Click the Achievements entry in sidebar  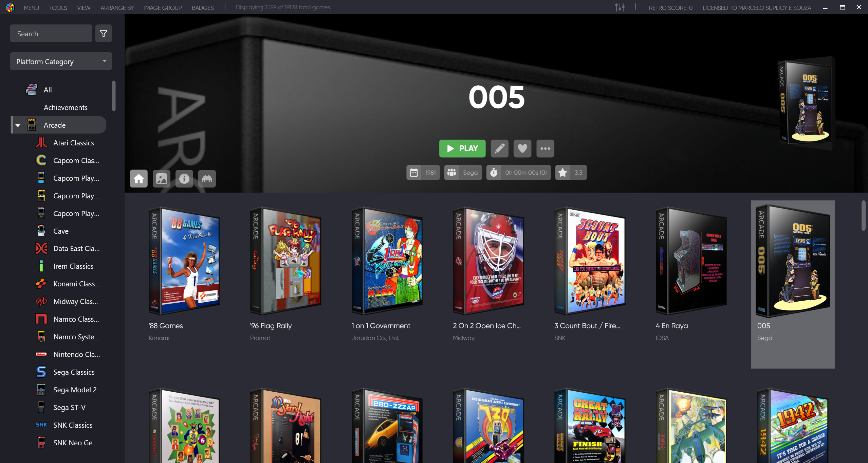click(66, 107)
